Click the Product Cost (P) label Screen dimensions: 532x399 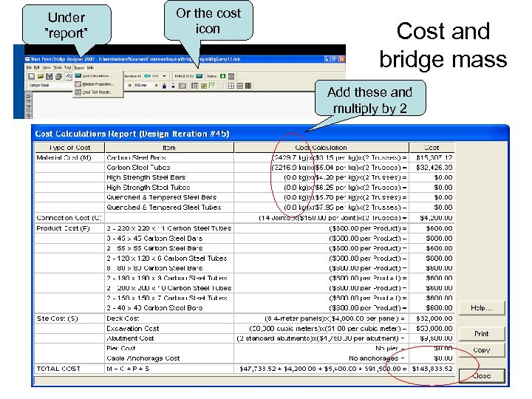(63, 228)
